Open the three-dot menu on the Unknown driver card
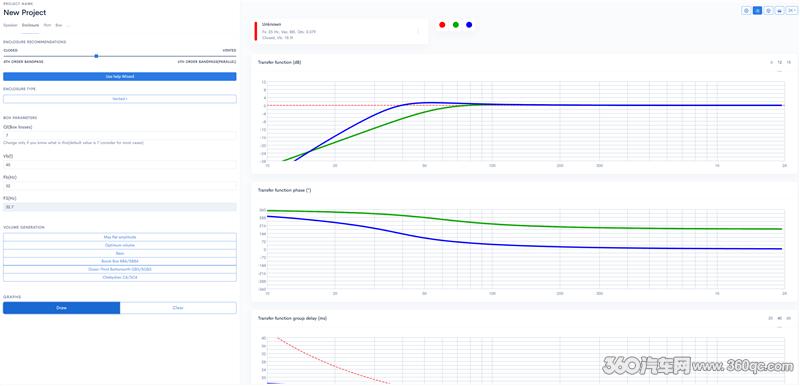 (x=418, y=31)
